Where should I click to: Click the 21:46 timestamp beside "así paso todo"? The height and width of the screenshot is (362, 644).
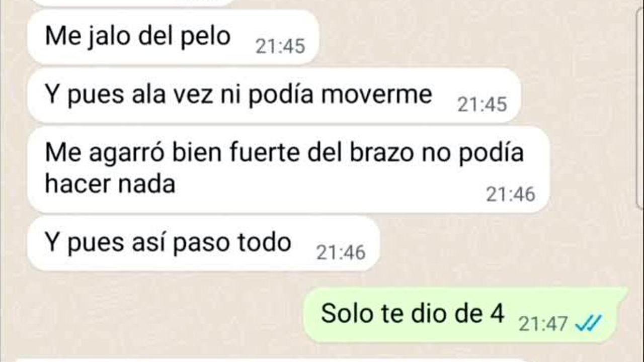(341, 252)
